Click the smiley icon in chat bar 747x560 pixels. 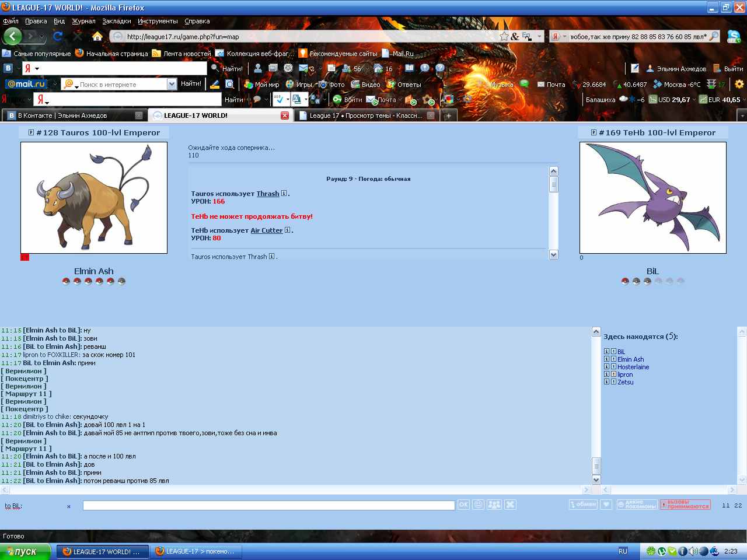[x=479, y=505]
